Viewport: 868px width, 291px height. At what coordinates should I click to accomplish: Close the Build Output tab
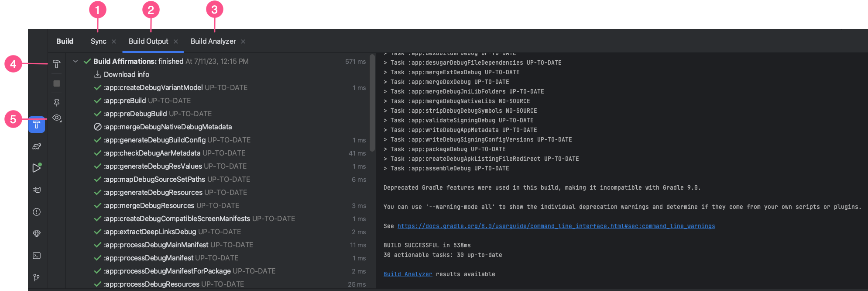[x=176, y=42]
